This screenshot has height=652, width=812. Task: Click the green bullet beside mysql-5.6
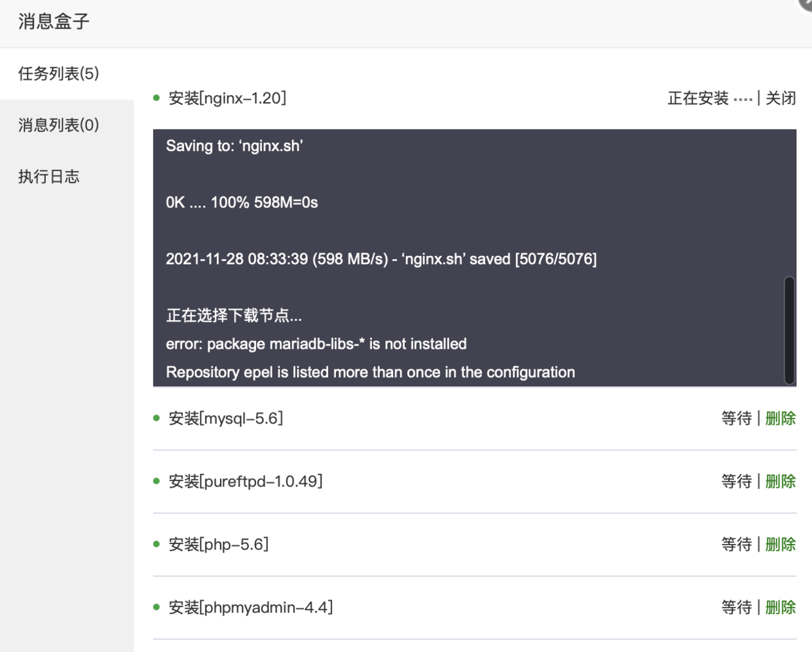pos(157,418)
